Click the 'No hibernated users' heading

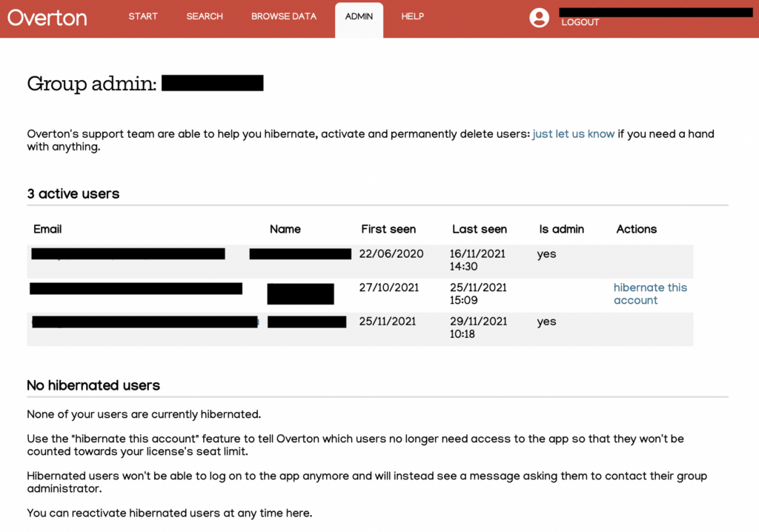click(93, 385)
